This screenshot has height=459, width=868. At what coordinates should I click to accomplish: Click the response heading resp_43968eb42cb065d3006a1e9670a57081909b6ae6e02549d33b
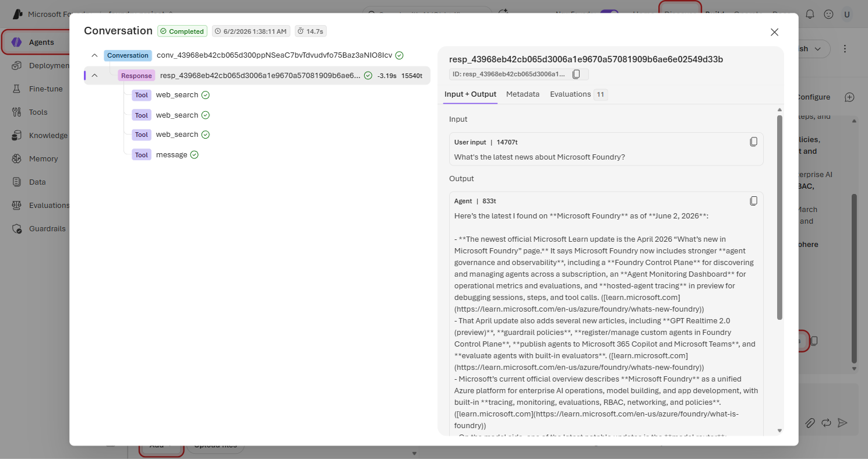click(586, 59)
